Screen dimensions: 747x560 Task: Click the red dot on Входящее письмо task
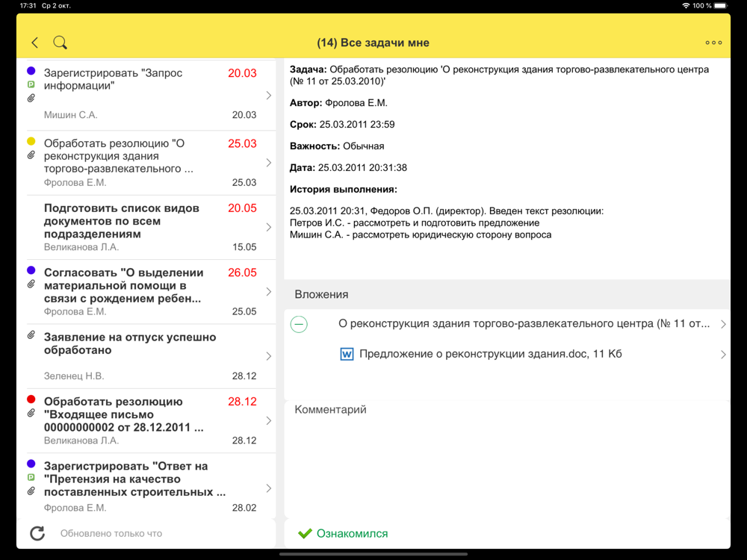(x=31, y=399)
